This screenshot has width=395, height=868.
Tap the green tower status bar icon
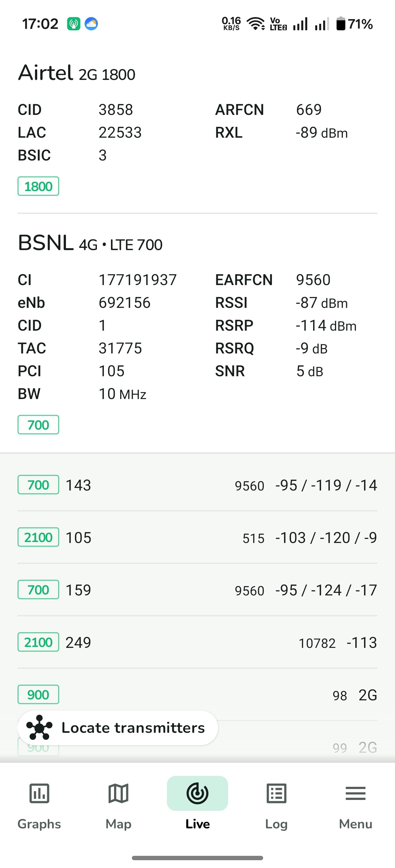[x=73, y=24]
